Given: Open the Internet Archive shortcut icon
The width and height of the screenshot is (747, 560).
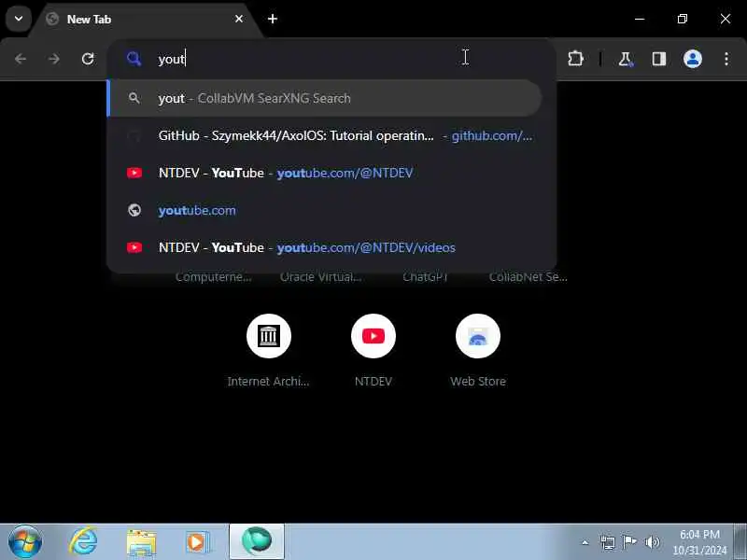Looking at the screenshot, I should click(269, 336).
